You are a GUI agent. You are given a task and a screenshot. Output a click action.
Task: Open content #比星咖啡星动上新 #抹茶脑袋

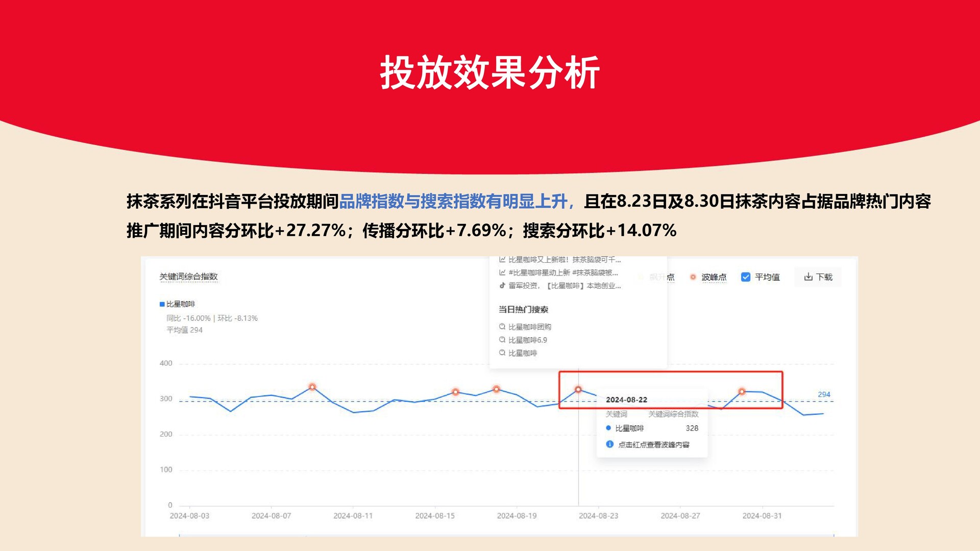click(x=563, y=272)
